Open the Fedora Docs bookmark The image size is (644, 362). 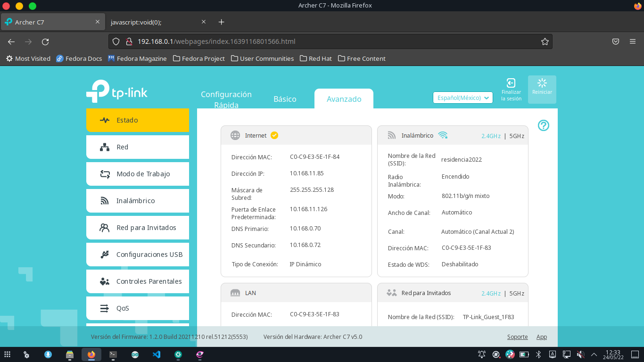[79, 58]
